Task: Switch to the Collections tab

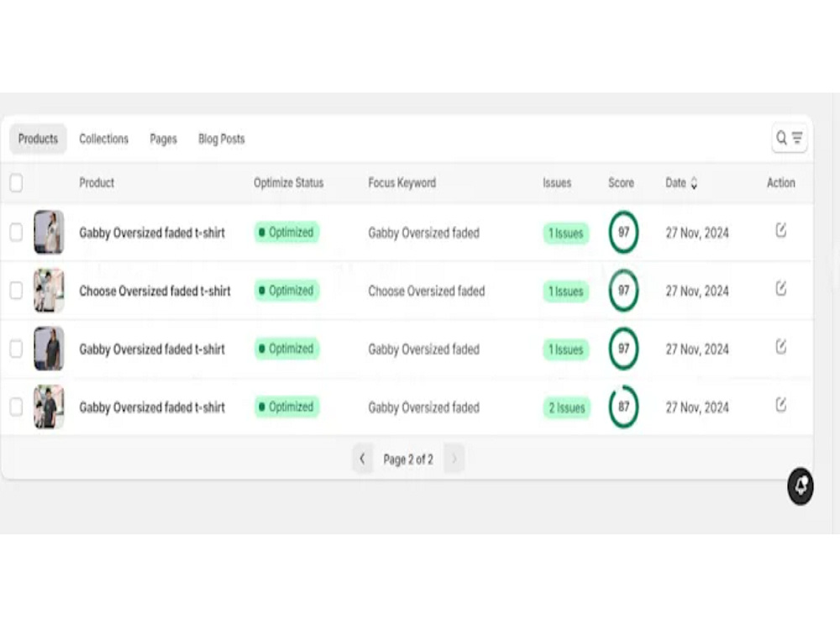Action: tap(103, 139)
